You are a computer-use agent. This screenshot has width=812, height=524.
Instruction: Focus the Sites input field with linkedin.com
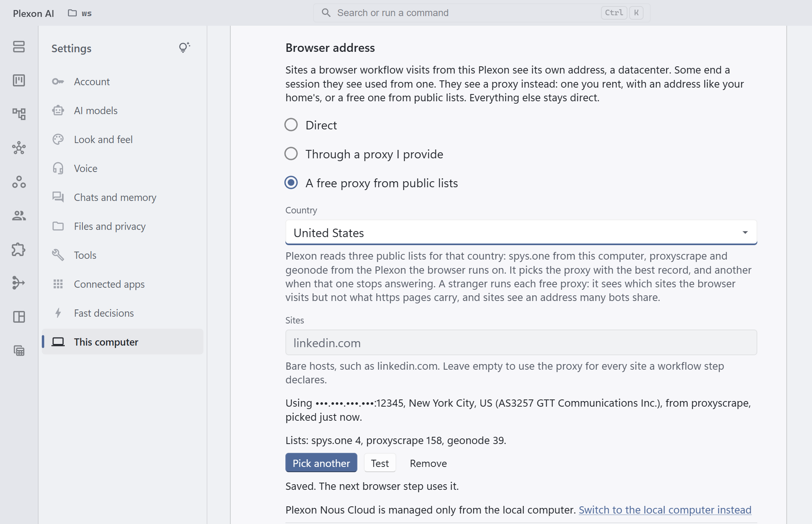point(521,342)
